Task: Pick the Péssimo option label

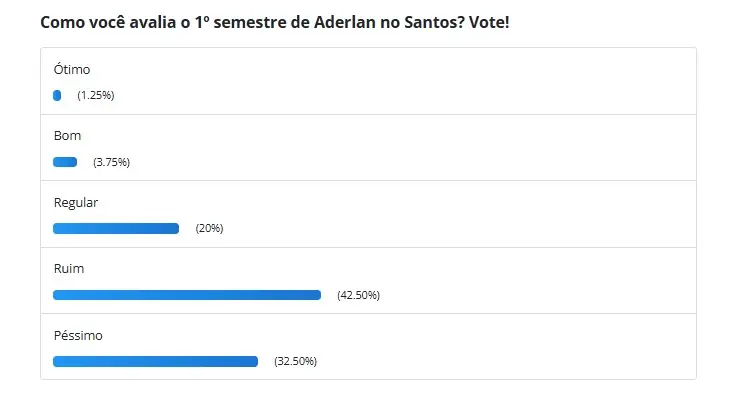Action: coord(78,336)
